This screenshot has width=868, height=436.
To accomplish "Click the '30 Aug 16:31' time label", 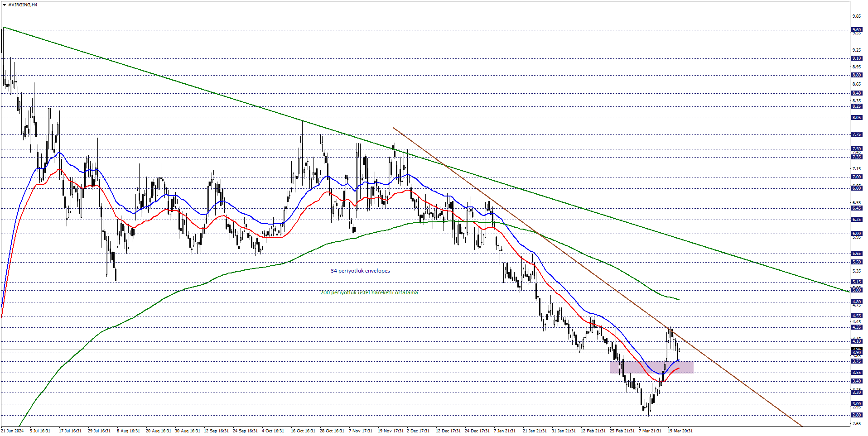I will [188, 431].
